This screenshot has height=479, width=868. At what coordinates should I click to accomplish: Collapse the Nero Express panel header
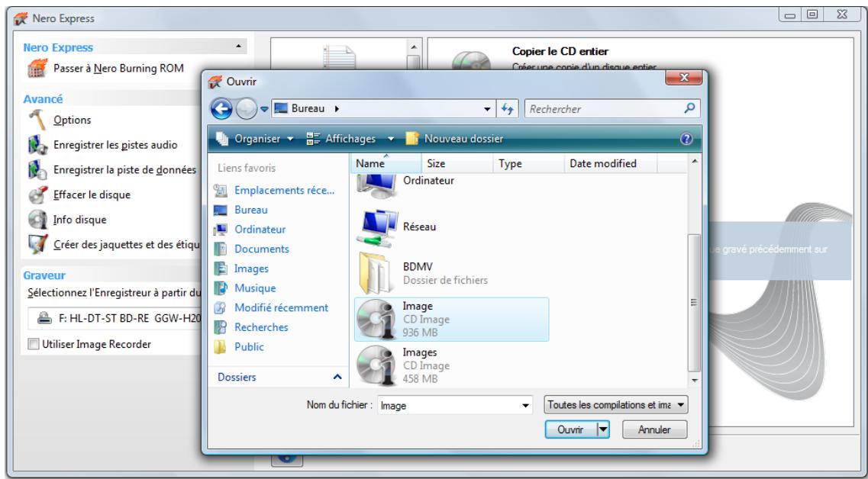pyautogui.click(x=239, y=47)
